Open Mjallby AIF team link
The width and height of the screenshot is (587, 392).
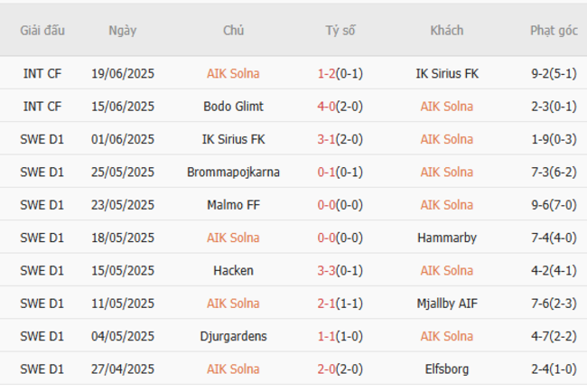[x=446, y=303]
